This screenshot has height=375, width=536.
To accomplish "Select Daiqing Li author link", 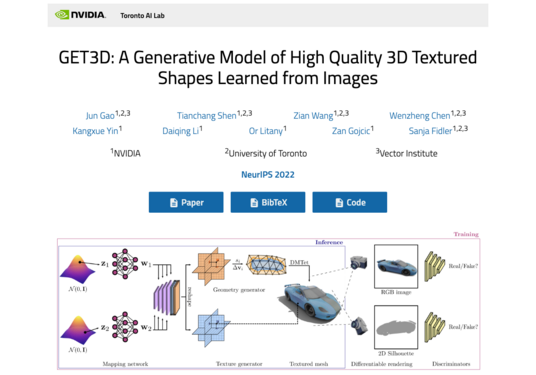I will 180,131.
